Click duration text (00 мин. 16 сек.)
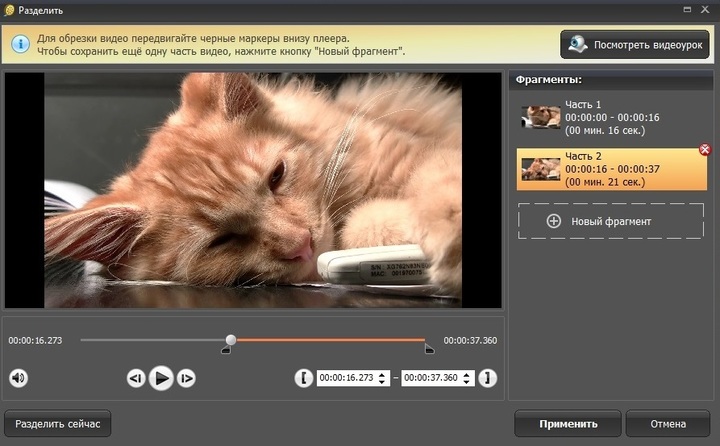This screenshot has height=446, width=720. click(x=605, y=130)
